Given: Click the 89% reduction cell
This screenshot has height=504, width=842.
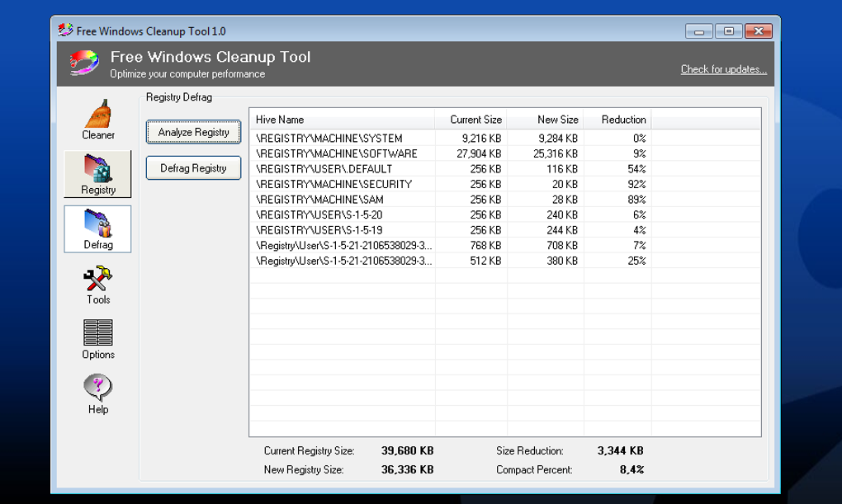Looking at the screenshot, I should [636, 199].
